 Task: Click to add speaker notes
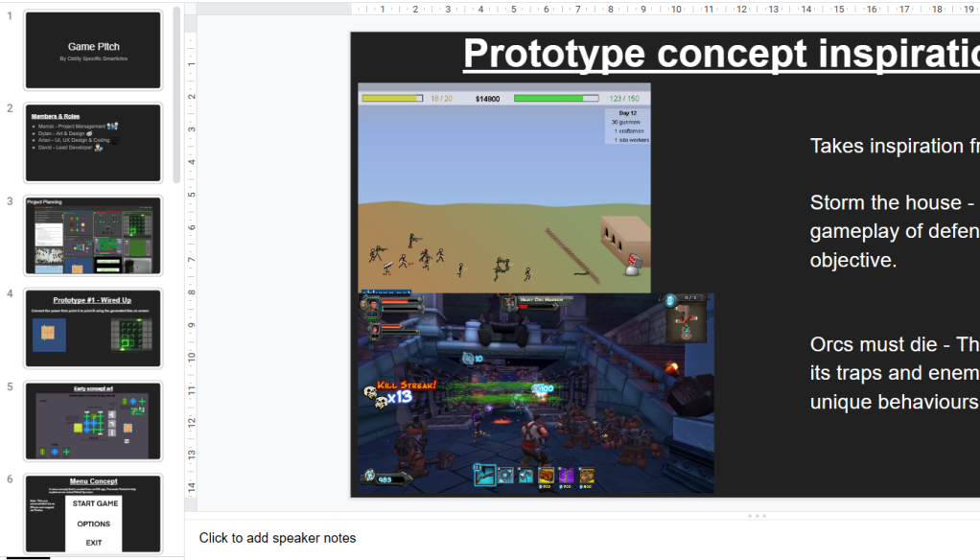[277, 538]
